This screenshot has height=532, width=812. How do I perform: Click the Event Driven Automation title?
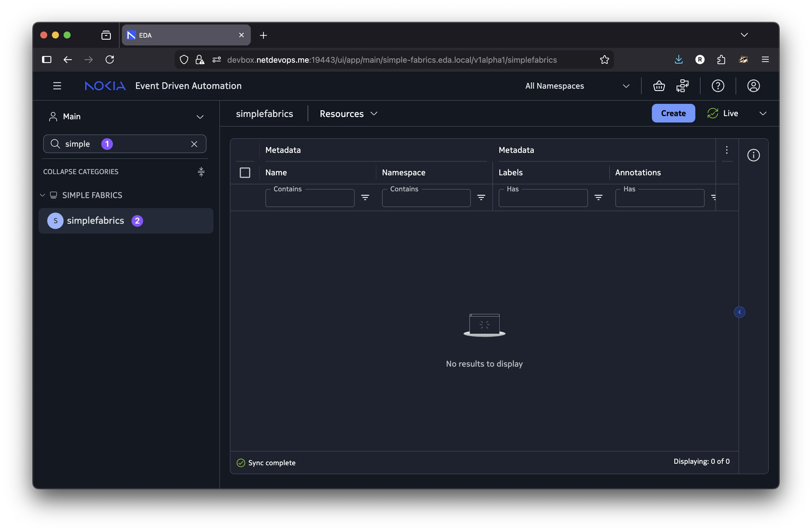[x=188, y=86]
